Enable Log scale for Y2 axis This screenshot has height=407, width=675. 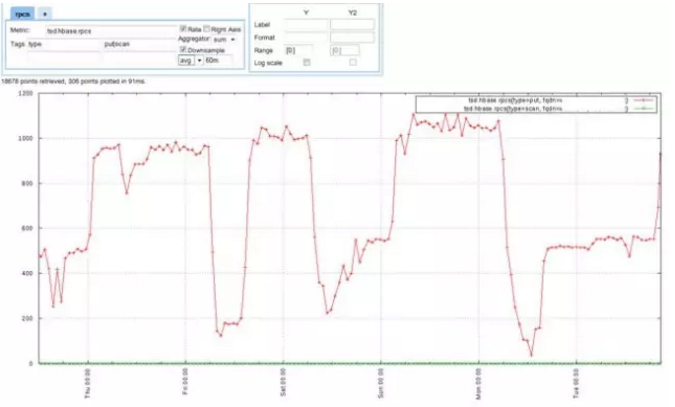click(x=353, y=62)
